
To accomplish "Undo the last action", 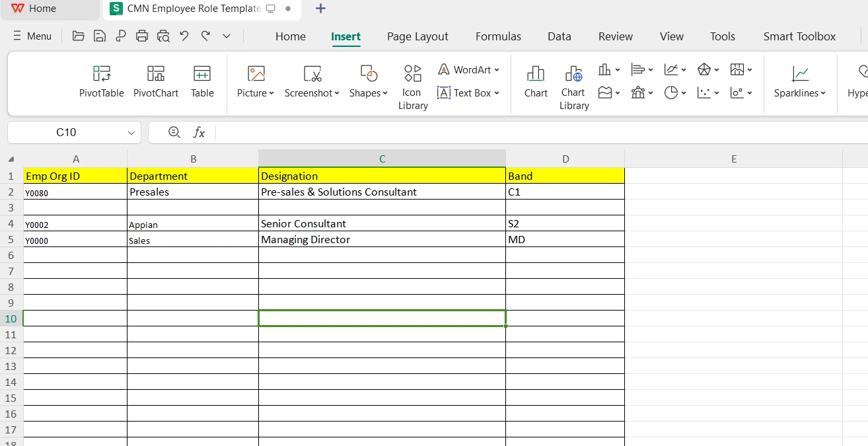I will 184,36.
